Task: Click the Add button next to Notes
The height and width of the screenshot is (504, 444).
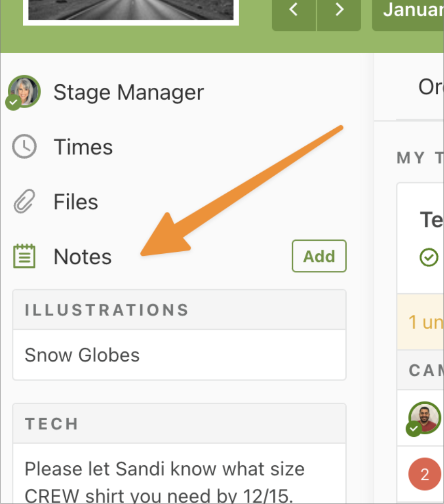Action: pyautogui.click(x=319, y=256)
